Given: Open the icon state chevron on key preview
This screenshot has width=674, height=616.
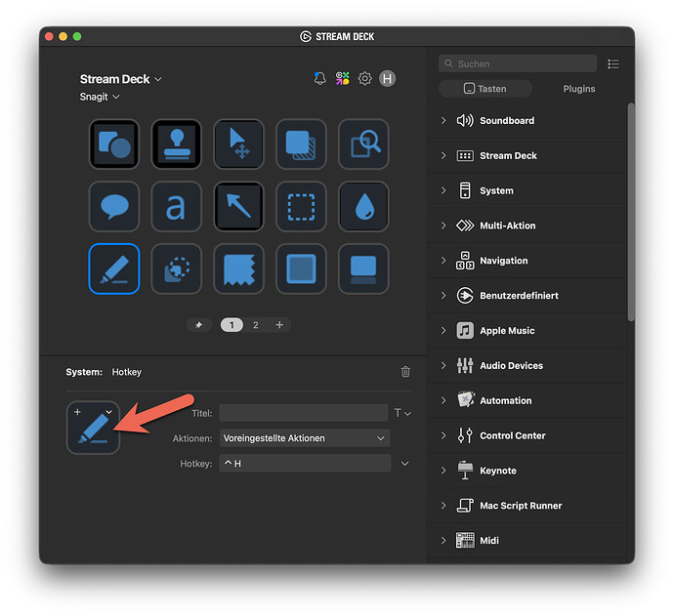Looking at the screenshot, I should click(109, 412).
